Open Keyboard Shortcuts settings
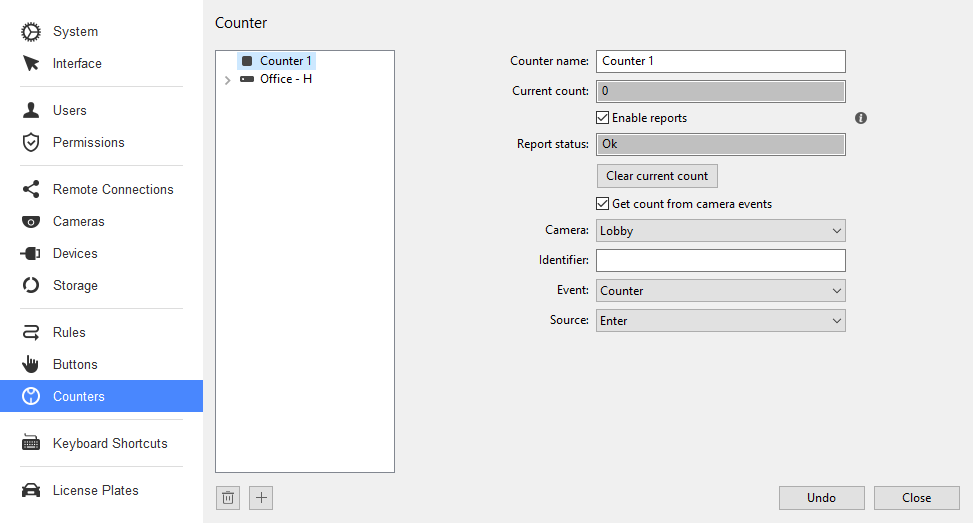The width and height of the screenshot is (973, 523). coord(110,444)
